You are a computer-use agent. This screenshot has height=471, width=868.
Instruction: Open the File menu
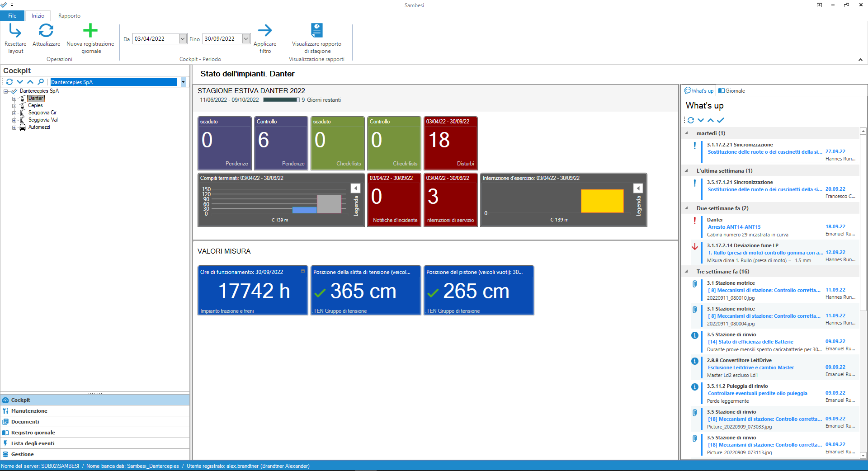[12, 16]
